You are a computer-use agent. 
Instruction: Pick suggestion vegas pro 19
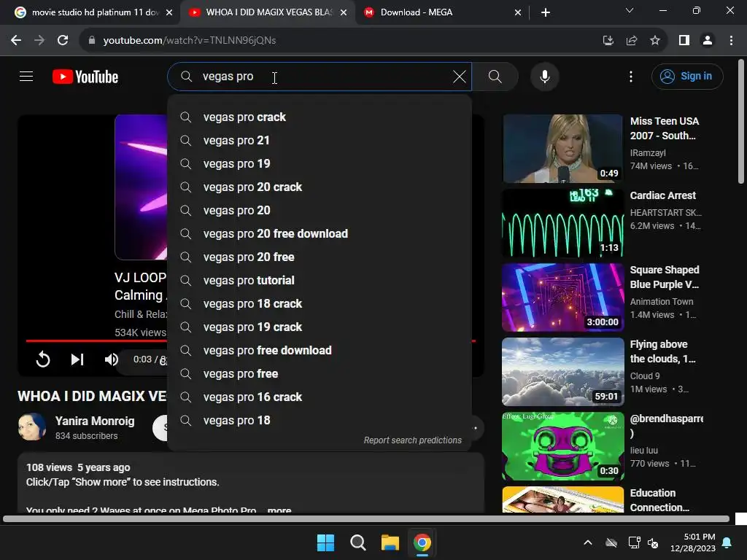coord(320,164)
